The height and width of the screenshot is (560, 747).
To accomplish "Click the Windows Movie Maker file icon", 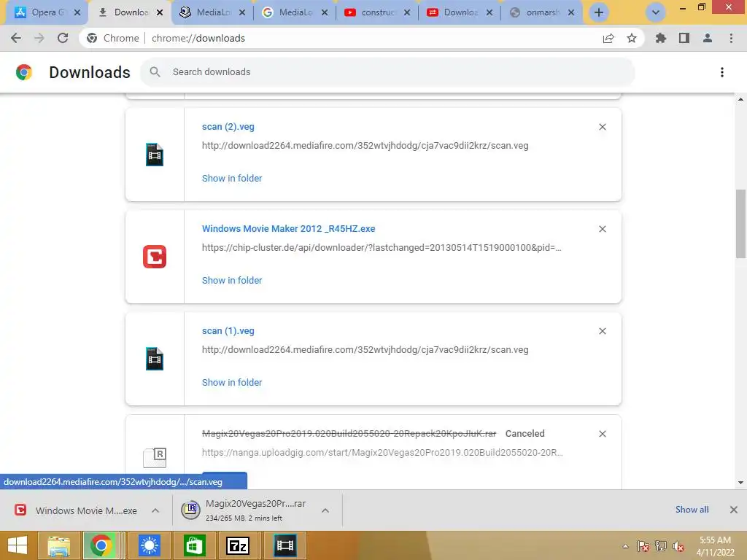I will [155, 257].
